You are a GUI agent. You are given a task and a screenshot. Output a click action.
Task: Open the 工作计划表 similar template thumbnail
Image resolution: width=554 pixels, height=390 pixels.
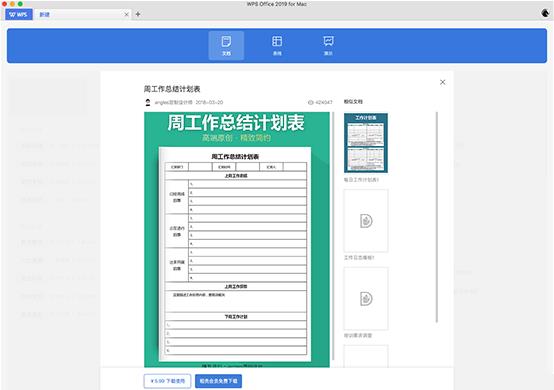[366, 143]
